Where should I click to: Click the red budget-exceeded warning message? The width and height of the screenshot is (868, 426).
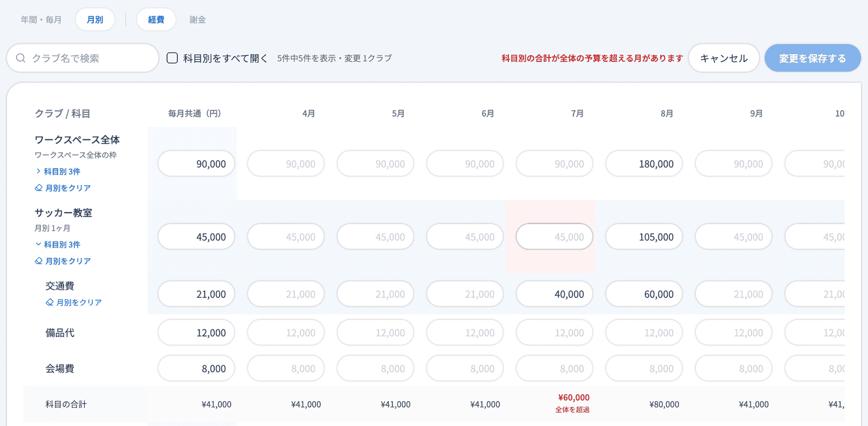(x=592, y=58)
